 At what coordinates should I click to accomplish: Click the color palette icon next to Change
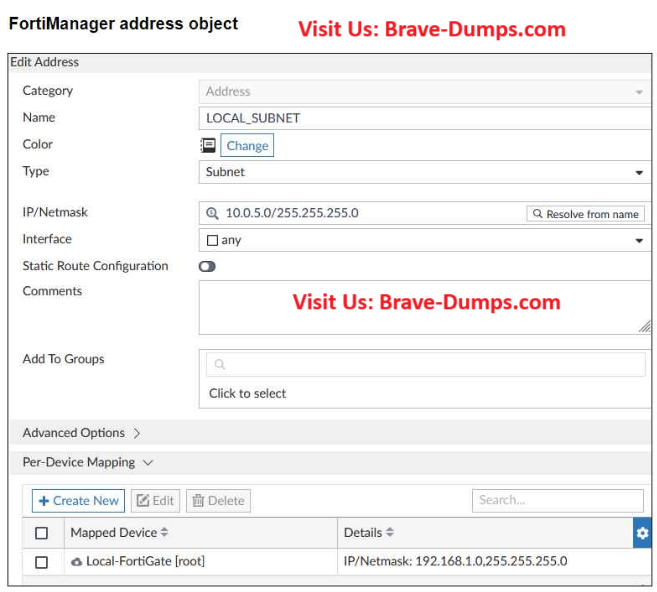(208, 145)
